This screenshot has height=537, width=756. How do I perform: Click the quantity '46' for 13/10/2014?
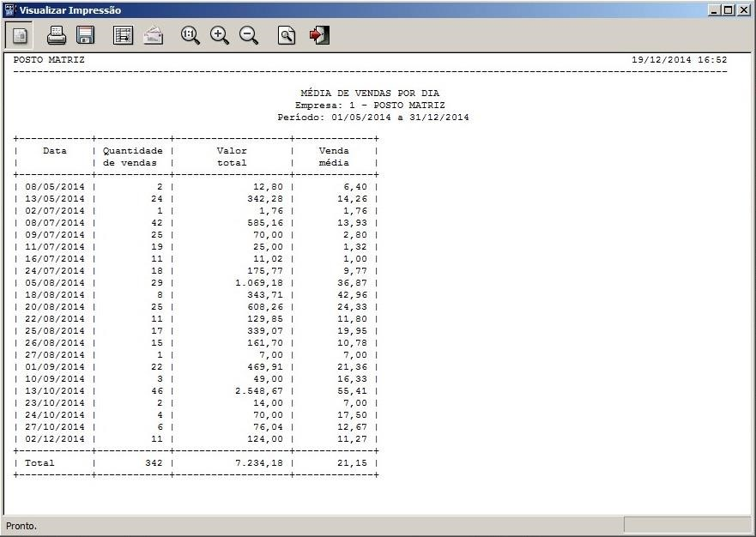pyautogui.click(x=157, y=391)
